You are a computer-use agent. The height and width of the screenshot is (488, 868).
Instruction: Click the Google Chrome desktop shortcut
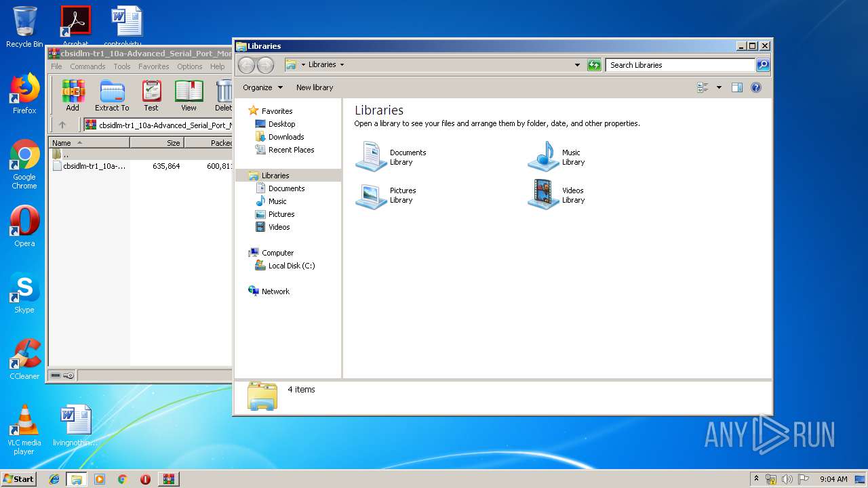pyautogui.click(x=24, y=165)
